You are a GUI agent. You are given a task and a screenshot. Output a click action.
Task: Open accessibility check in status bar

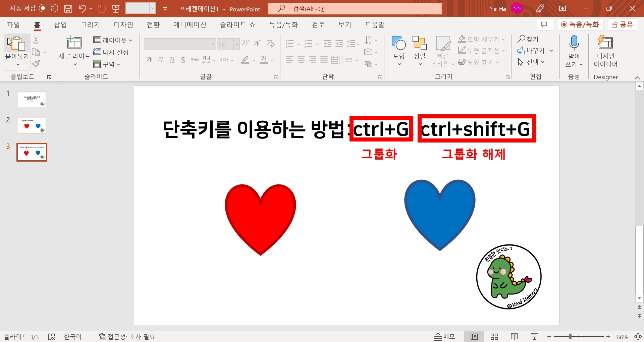127,337
